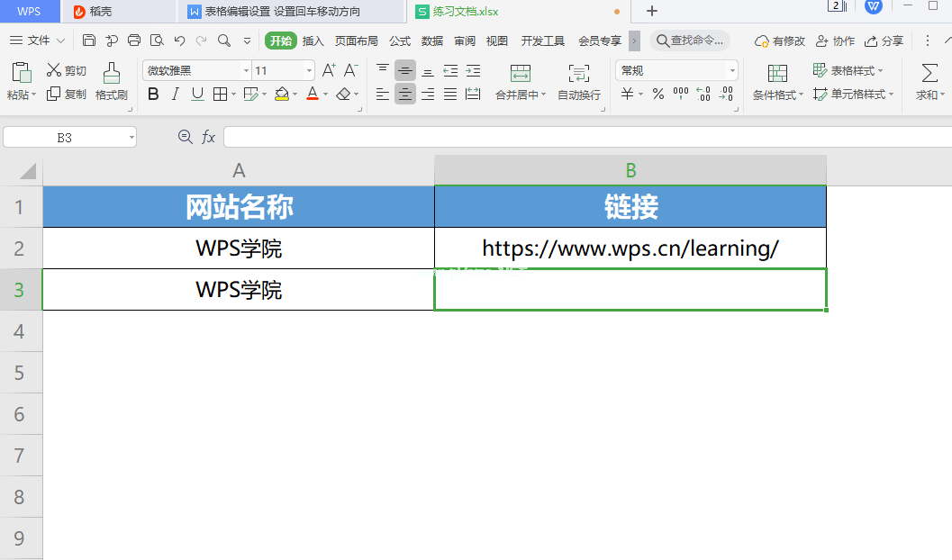Click the fx insert function icon
This screenshot has height=560, width=952.
point(208,137)
